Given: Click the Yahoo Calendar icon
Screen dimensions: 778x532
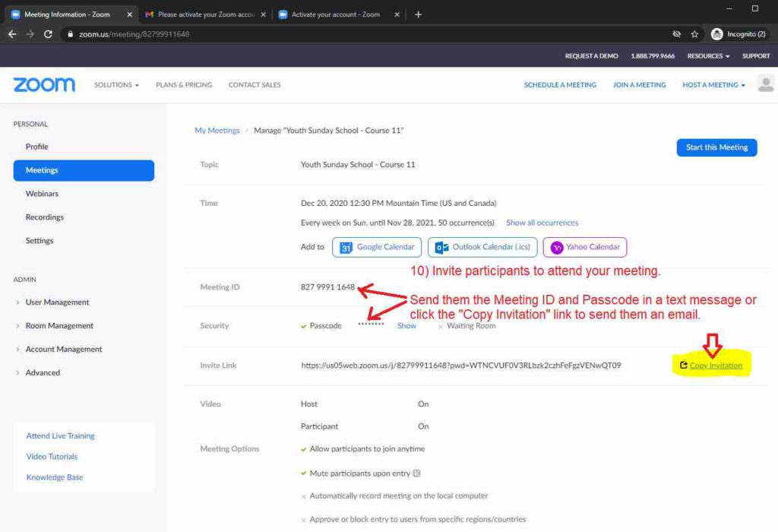Looking at the screenshot, I should pos(557,247).
